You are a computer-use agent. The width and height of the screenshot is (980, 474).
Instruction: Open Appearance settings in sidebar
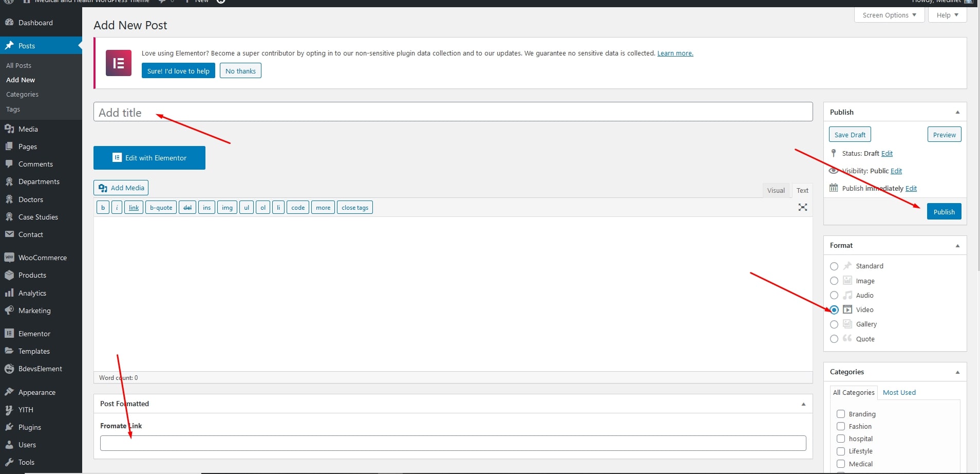[36, 392]
